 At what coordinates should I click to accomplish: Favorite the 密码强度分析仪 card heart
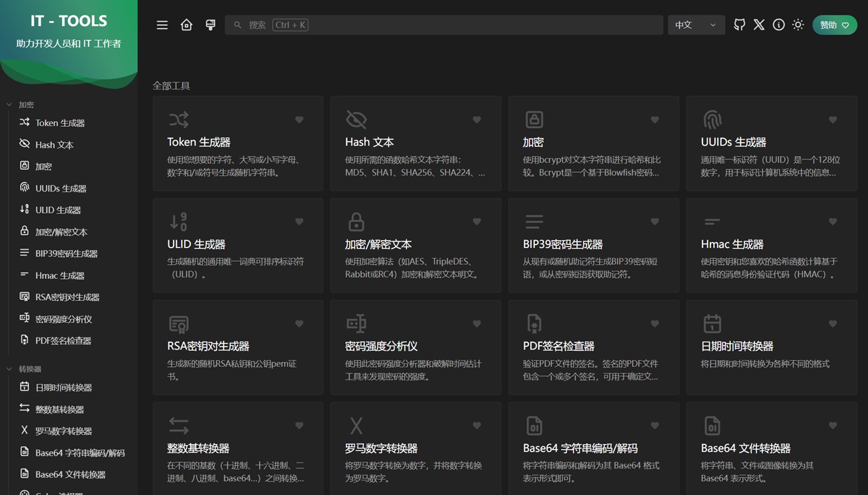477,324
